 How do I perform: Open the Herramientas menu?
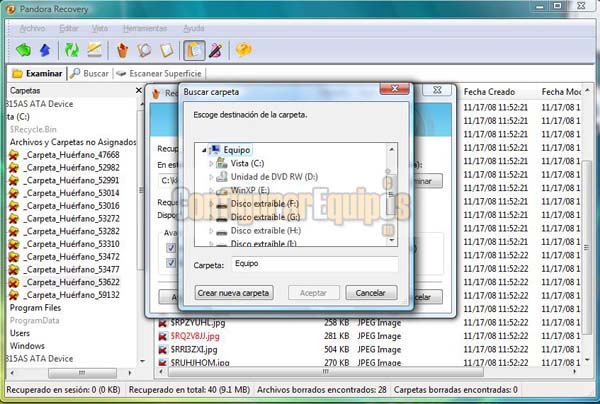[x=145, y=28]
